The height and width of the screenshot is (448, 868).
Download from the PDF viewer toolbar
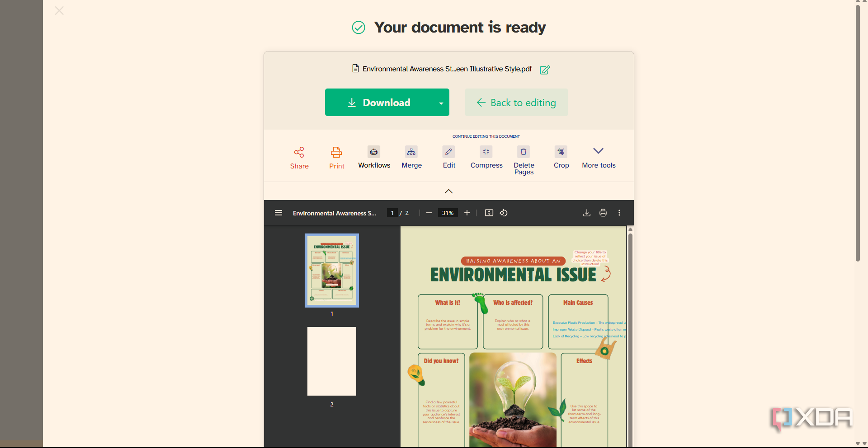pos(587,213)
